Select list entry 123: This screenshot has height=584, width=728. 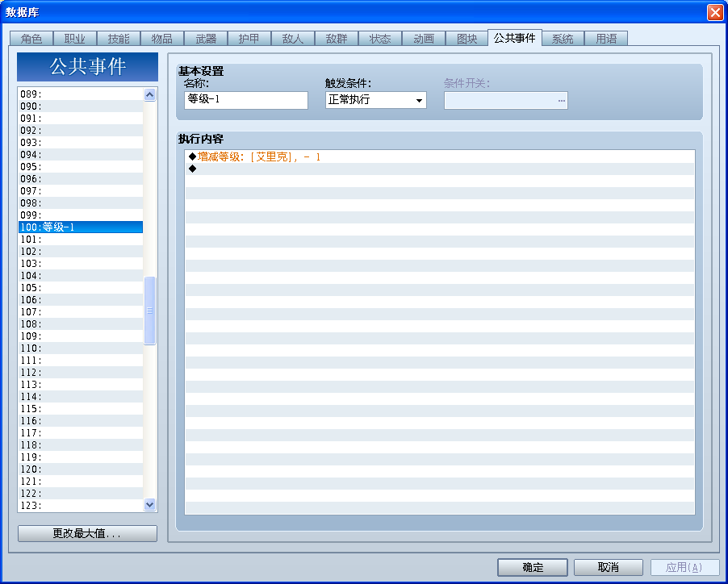pos(81,505)
